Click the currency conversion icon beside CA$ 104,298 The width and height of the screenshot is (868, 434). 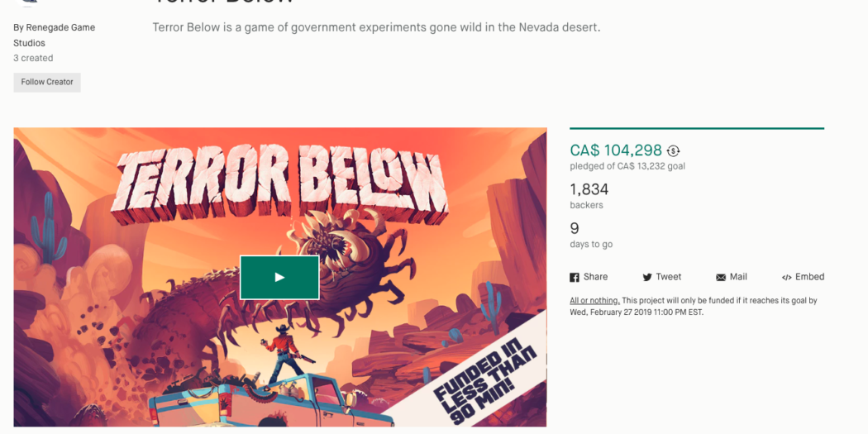pos(673,150)
